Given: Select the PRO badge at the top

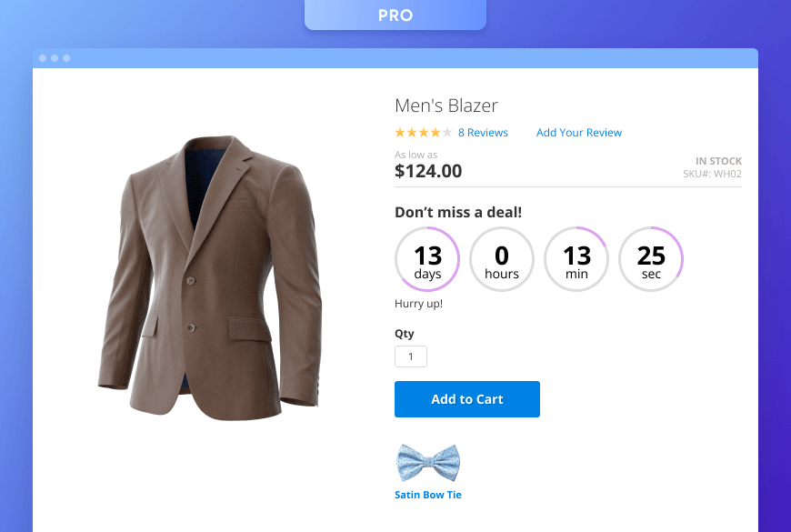Looking at the screenshot, I should (395, 15).
